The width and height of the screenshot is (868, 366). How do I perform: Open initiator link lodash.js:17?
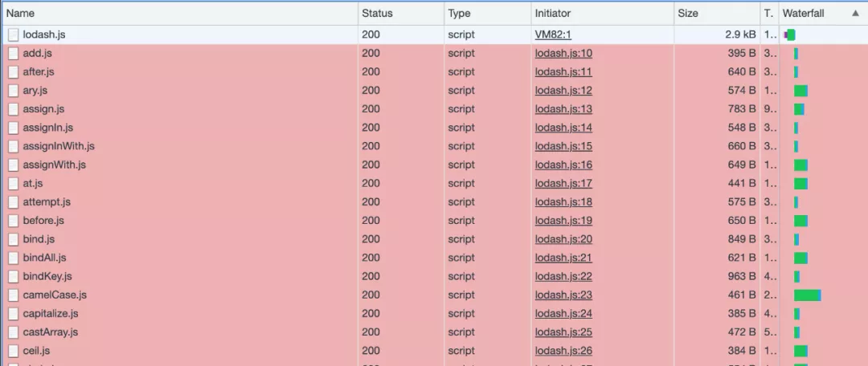point(563,184)
